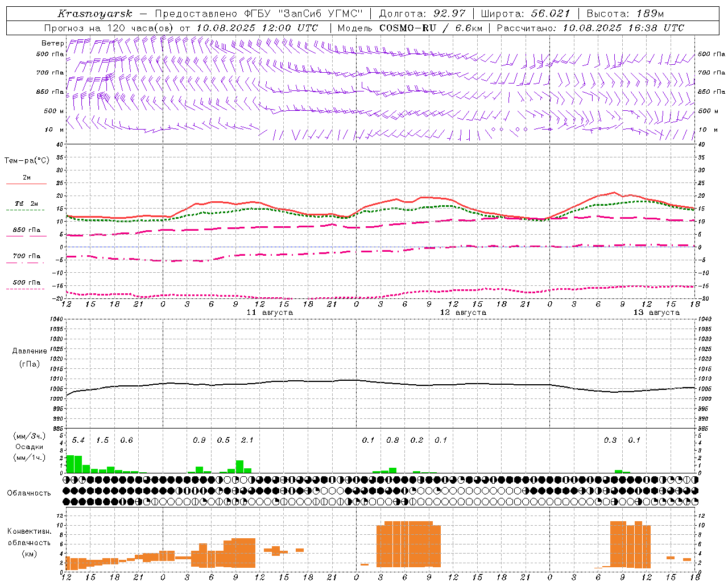The width and height of the screenshot is (728, 582).
Task: Click the "Td 2м" dew point legend entry
Action: coord(26,203)
